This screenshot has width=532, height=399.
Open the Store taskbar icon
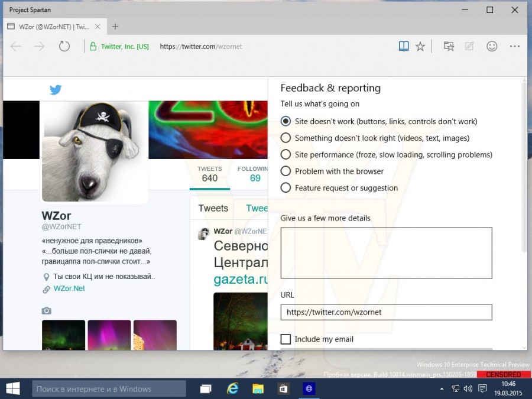283,389
